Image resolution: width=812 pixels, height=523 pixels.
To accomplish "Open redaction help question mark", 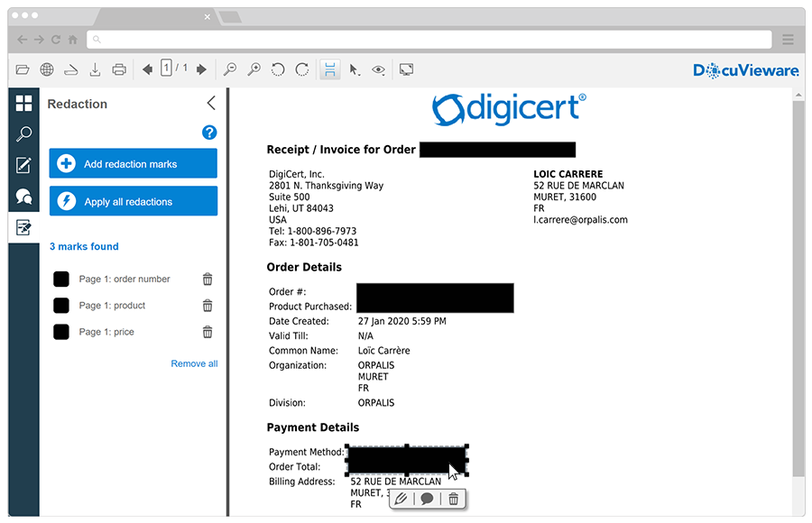I will pyautogui.click(x=209, y=133).
